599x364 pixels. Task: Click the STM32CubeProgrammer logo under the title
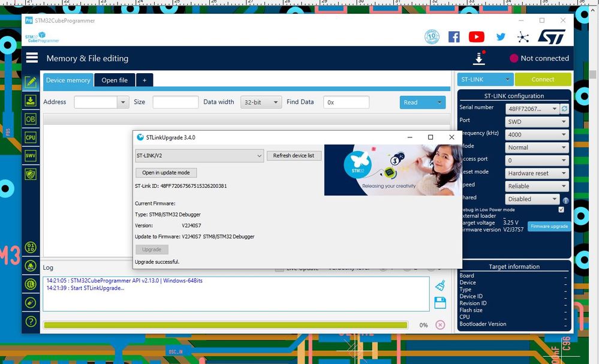[42, 37]
